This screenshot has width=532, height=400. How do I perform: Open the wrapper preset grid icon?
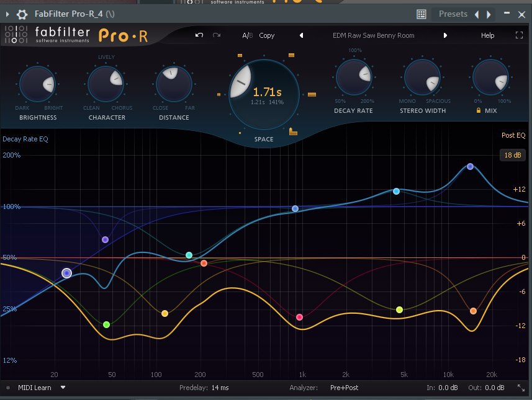coord(421,14)
